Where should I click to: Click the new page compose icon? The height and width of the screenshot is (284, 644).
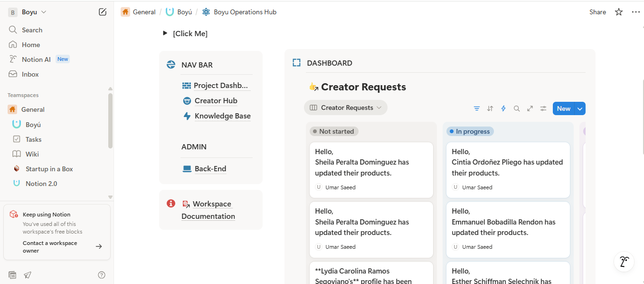tap(103, 12)
